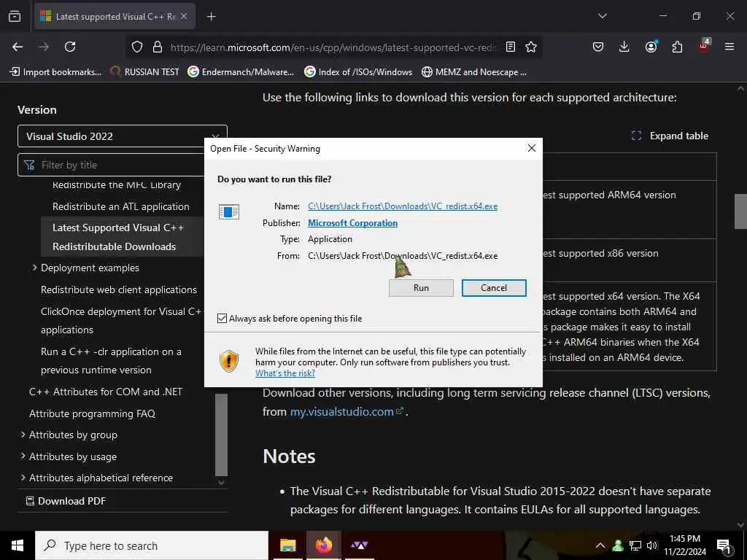Screen dimensions: 747x560
Task: Open Redistribute web client applications
Action: [x=119, y=289]
